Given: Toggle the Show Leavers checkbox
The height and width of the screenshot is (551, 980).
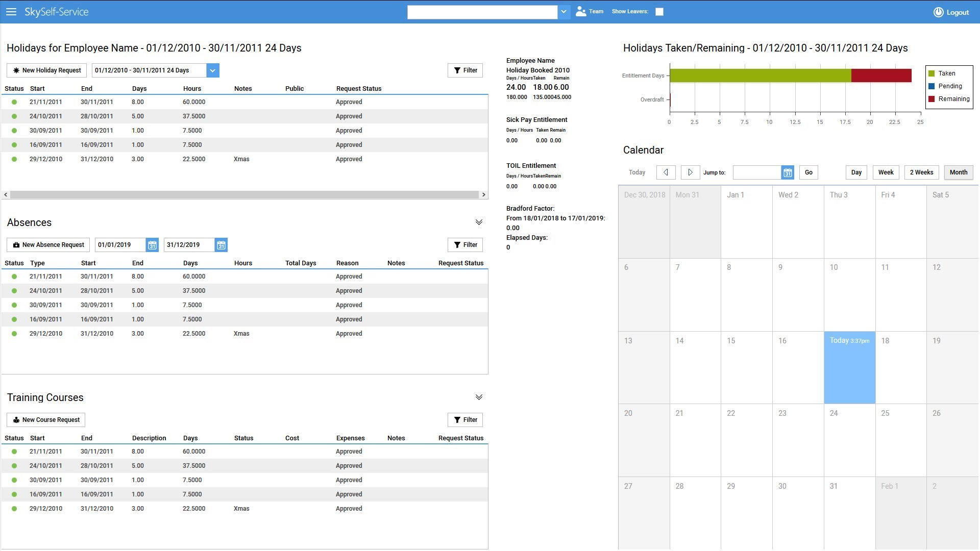Looking at the screenshot, I should [x=659, y=11].
